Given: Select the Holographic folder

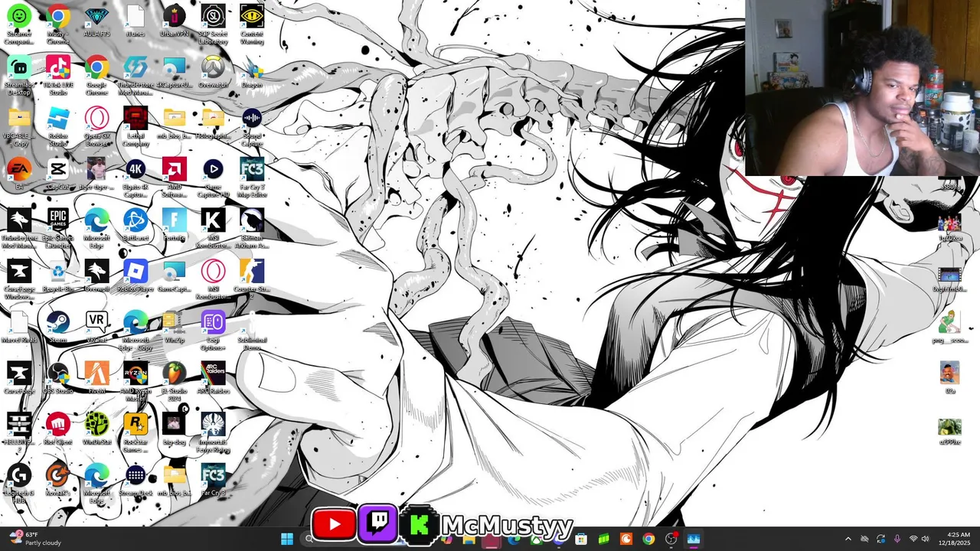Looking at the screenshot, I should click(213, 124).
